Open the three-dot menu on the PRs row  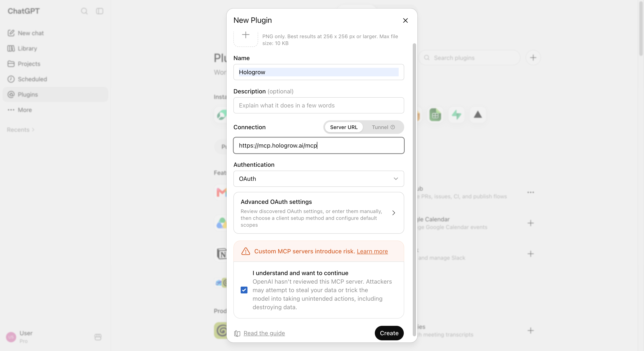tap(530, 192)
